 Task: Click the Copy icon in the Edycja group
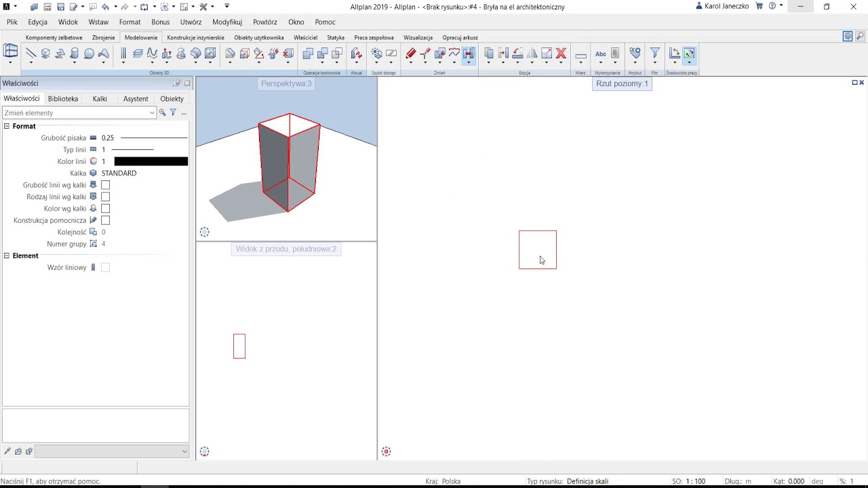488,54
